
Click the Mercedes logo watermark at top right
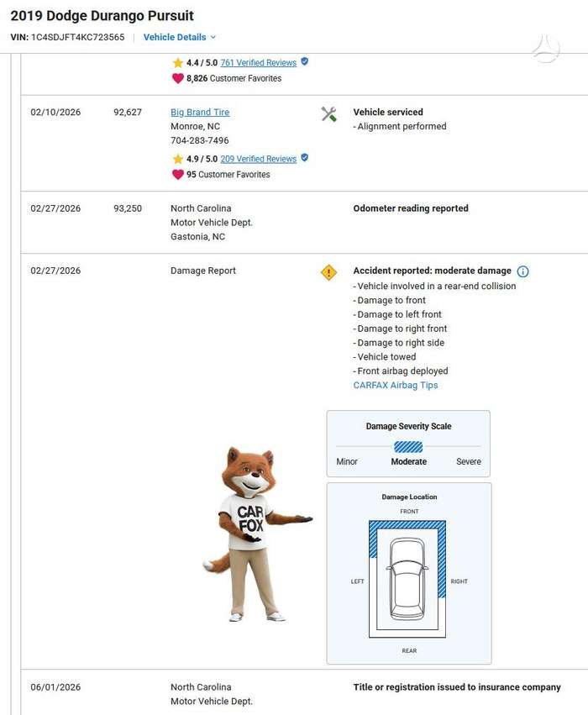tap(546, 49)
